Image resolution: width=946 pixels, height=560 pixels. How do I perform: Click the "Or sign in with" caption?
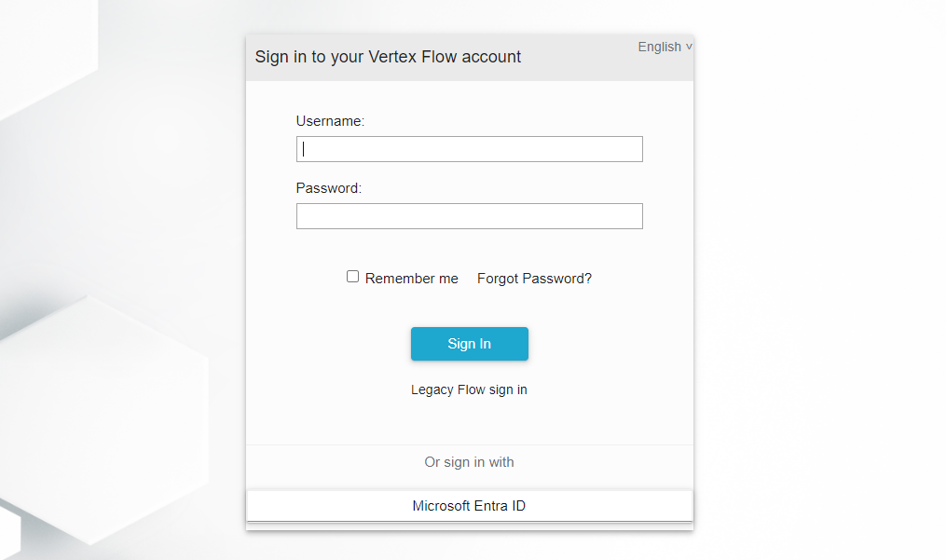[469, 462]
